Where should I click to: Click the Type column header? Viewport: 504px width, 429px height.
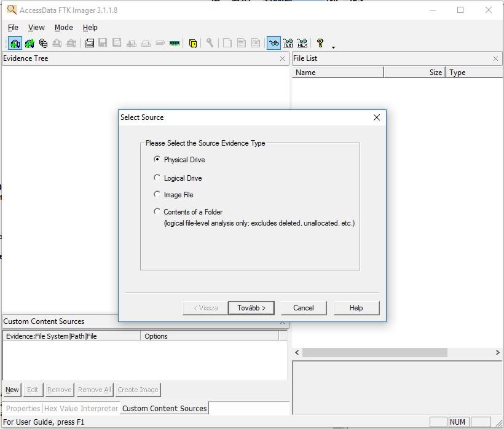tap(474, 73)
